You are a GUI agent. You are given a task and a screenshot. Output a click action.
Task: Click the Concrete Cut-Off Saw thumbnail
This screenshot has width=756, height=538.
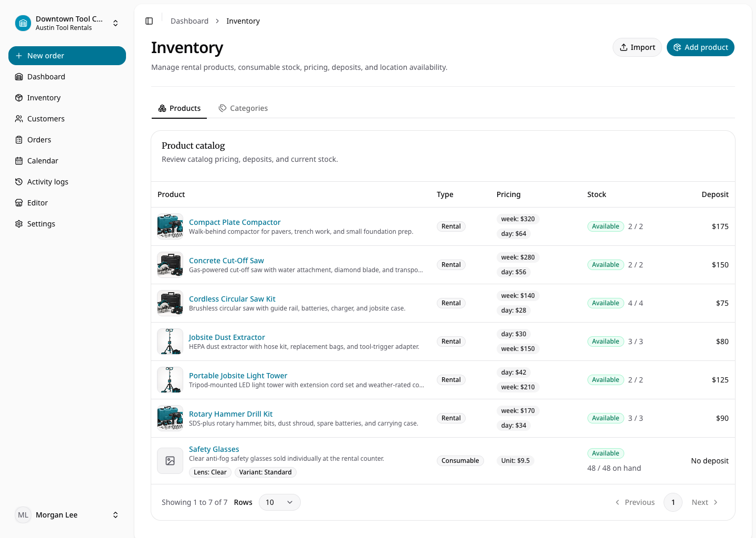click(170, 265)
